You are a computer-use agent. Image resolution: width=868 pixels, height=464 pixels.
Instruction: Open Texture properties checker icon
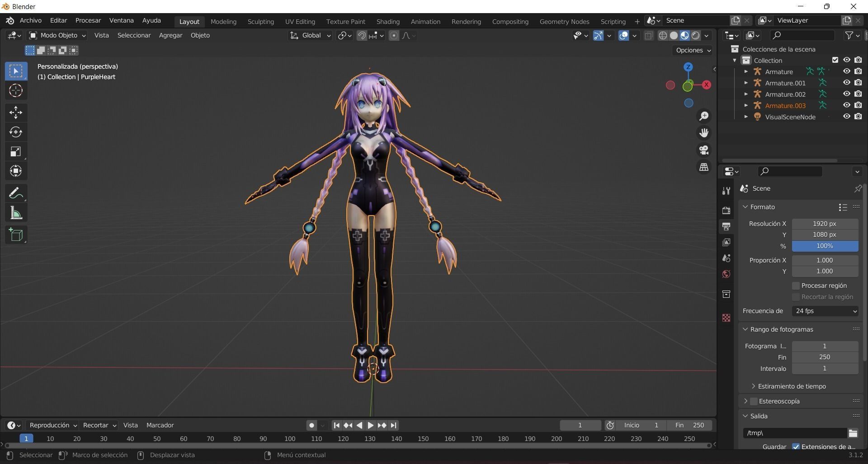pyautogui.click(x=726, y=318)
